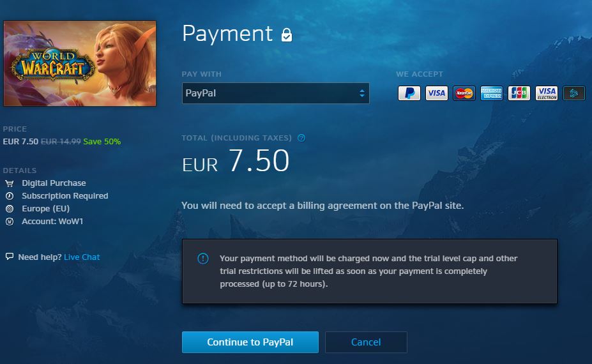592x364 pixels.
Task: Click the Europe region globe icon
Action: pos(10,208)
